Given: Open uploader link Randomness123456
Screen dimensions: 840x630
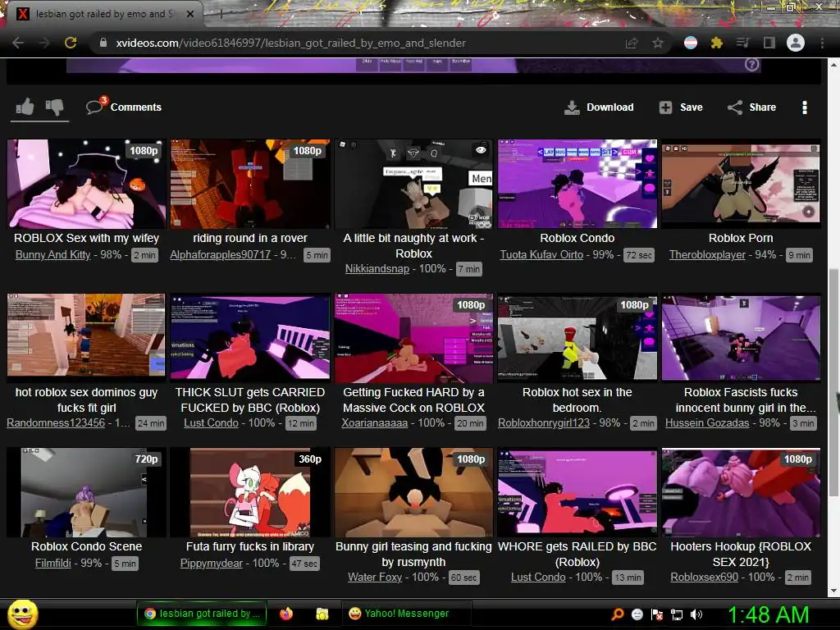Looking at the screenshot, I should [56, 423].
